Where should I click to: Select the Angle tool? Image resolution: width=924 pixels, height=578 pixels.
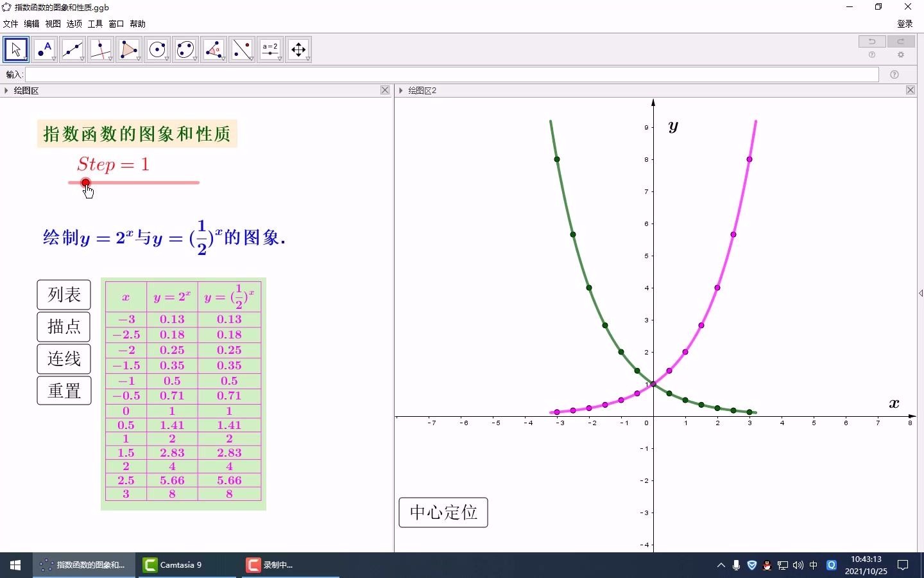coord(214,49)
